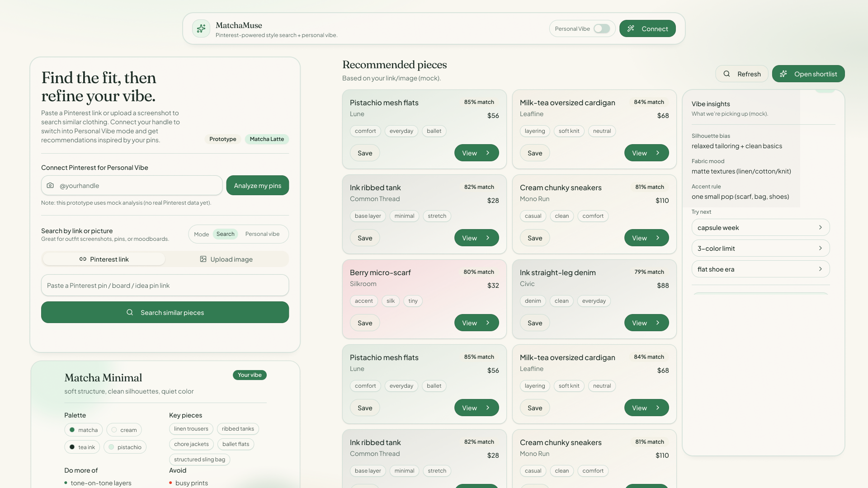Click Search similar pieces button
This screenshot has width=868, height=488.
[165, 312]
